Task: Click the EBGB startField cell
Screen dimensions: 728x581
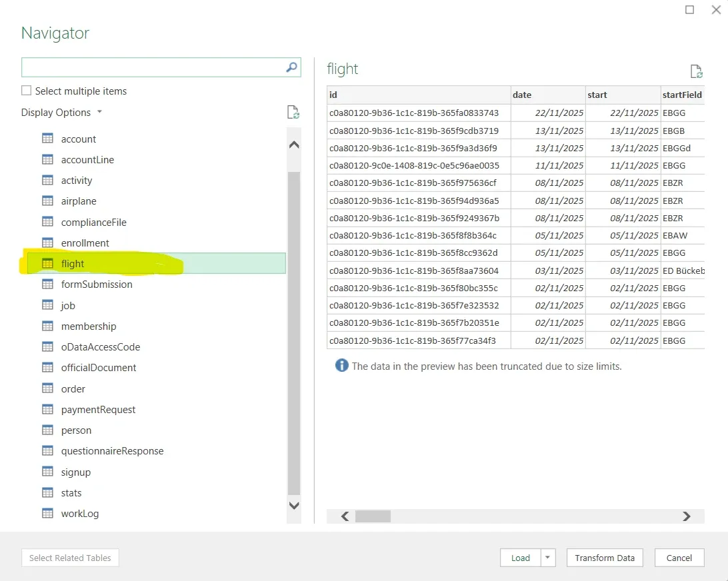Action: click(683, 131)
